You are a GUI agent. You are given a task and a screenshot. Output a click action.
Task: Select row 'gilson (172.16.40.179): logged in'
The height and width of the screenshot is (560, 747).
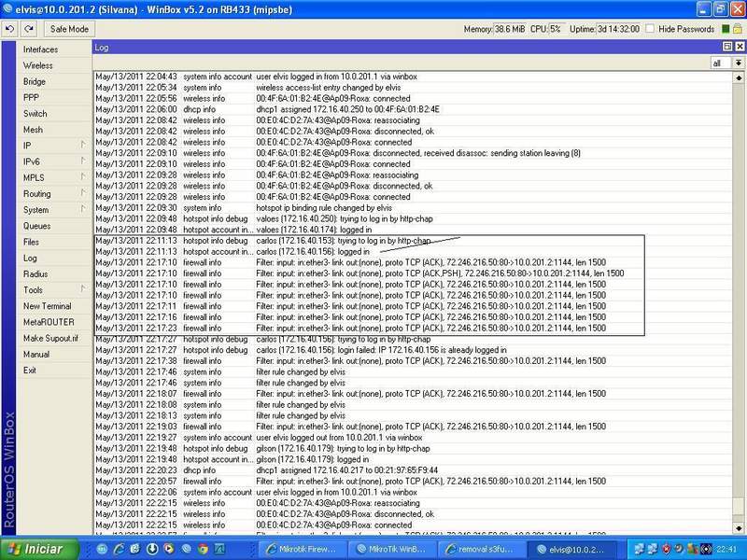pyautogui.click(x=413, y=459)
